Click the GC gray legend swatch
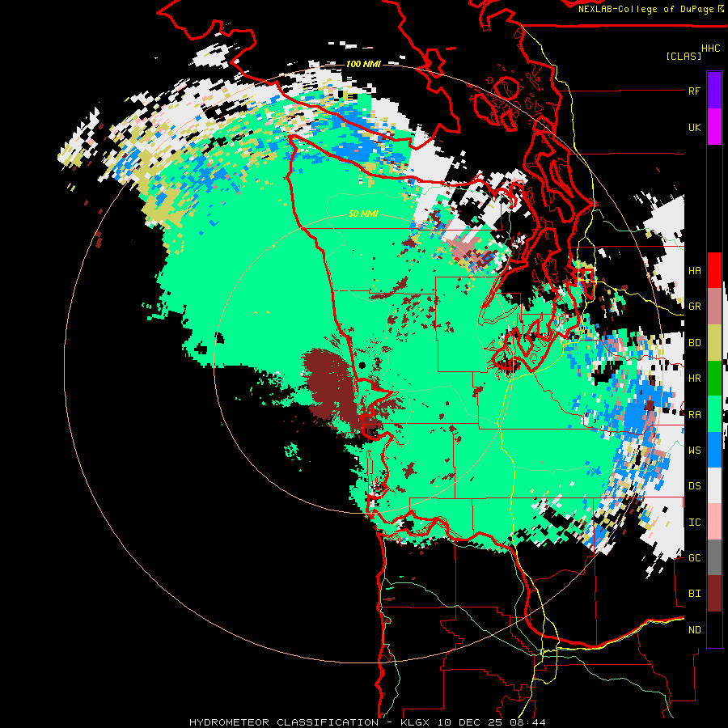 (714, 557)
